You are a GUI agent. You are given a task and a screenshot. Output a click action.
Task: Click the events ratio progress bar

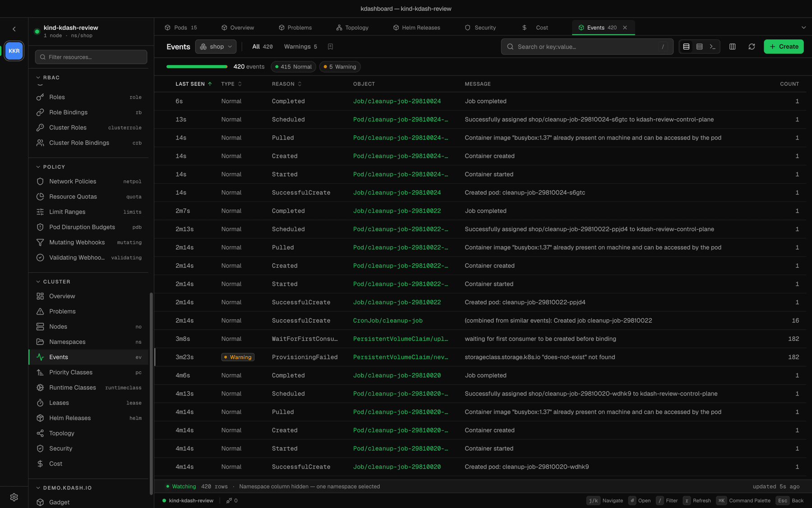197,67
